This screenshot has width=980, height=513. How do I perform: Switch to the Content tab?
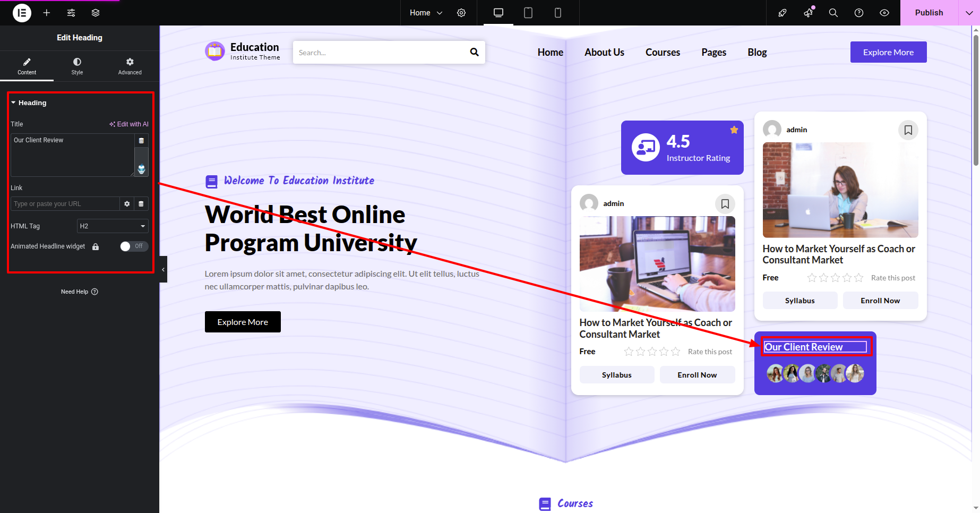[27, 66]
